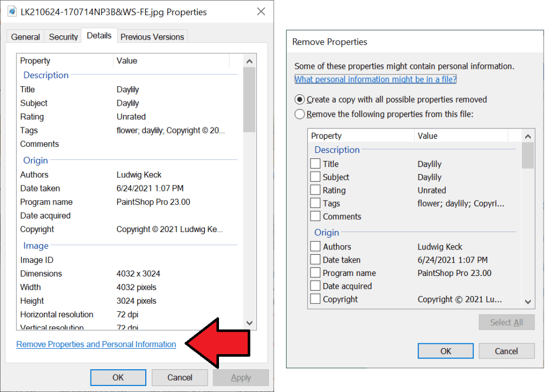Check the Copyright checkbox
555x392 pixels.
315,299
